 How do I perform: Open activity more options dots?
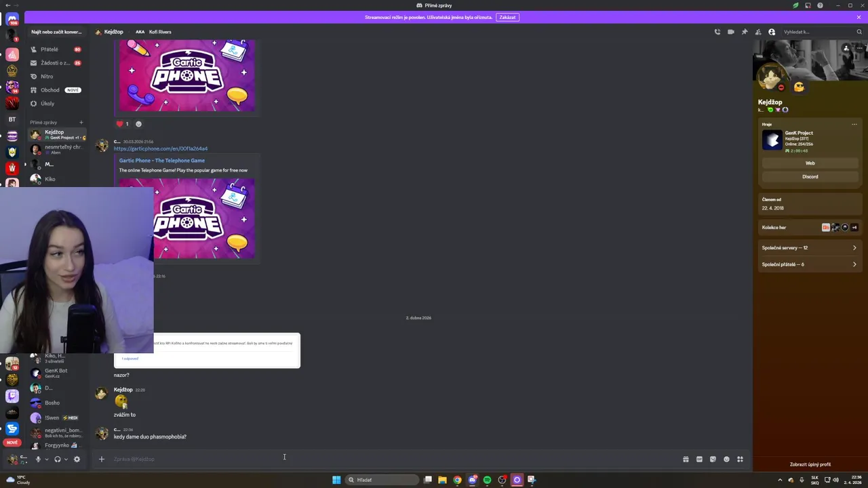pos(854,125)
